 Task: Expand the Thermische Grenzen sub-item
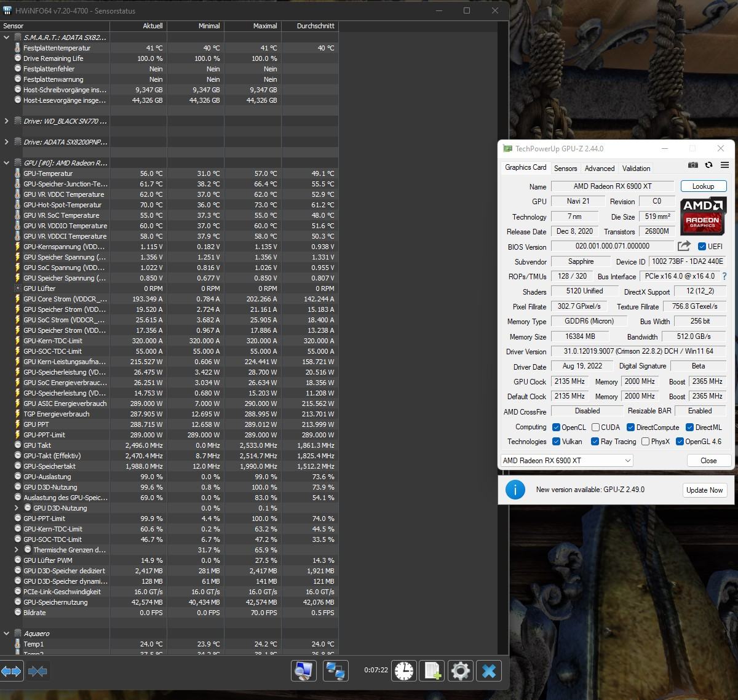[17, 550]
